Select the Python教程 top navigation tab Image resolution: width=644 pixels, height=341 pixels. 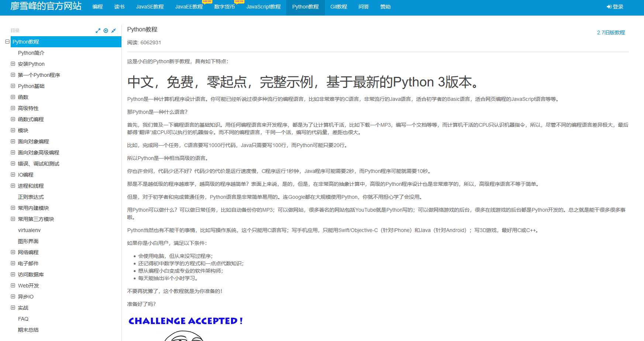click(306, 7)
